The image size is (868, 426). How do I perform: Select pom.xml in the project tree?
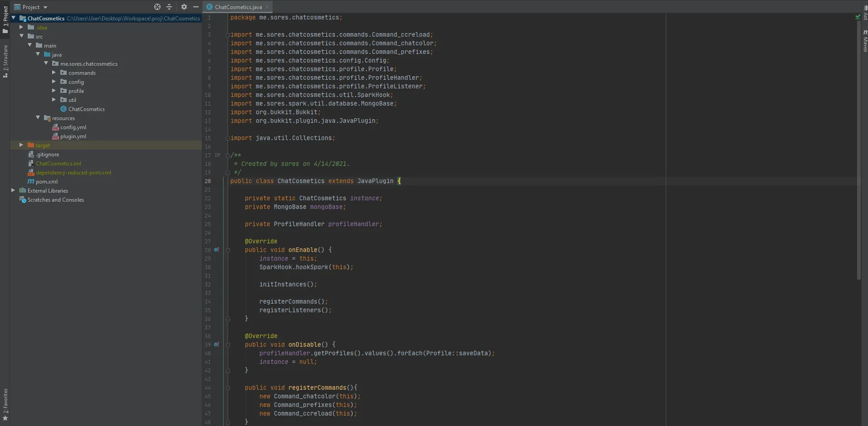(x=46, y=182)
